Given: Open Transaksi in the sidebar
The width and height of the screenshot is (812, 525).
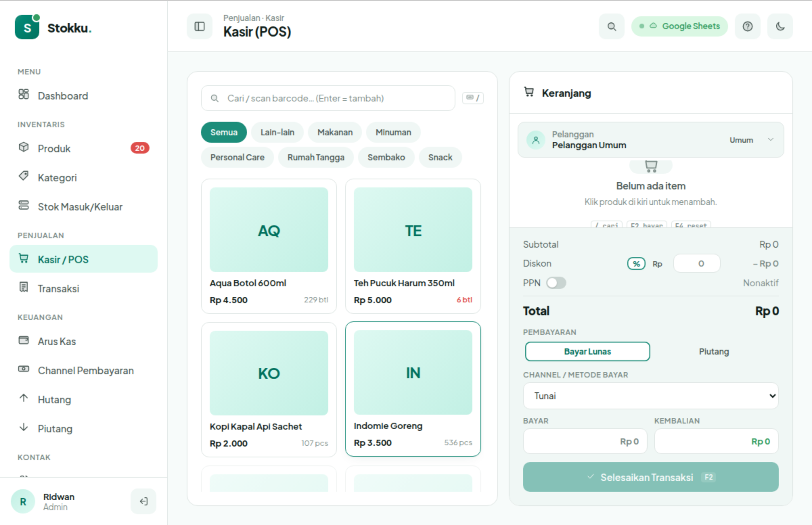Looking at the screenshot, I should (84, 289).
